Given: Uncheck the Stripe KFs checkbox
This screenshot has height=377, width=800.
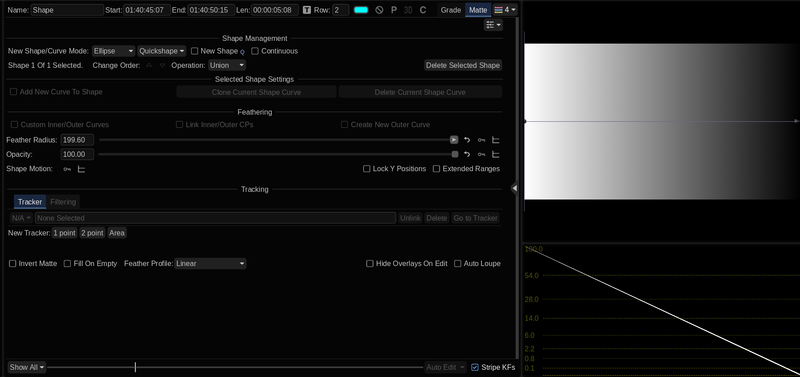Looking at the screenshot, I should pos(475,367).
